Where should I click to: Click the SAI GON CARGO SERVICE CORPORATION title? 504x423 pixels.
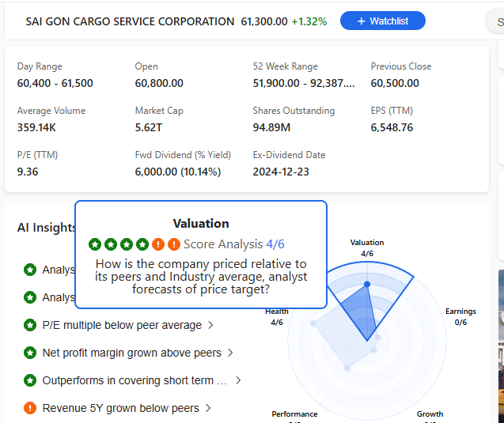pos(130,21)
